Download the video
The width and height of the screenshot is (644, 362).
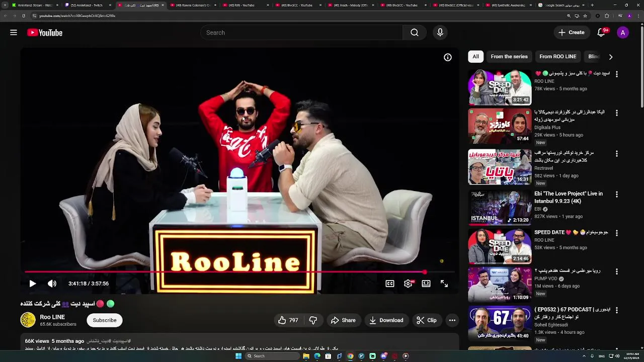point(386,320)
